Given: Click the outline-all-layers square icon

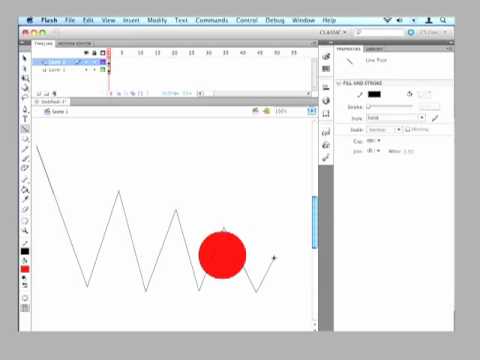Looking at the screenshot, I should coord(103,53).
